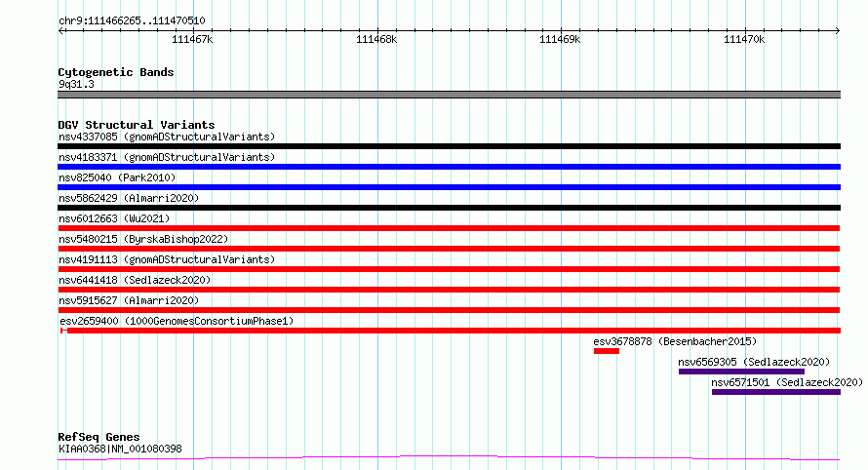Viewport: 868px width, 470px height.
Task: Click the 111467k ruler label
Action: [x=192, y=39]
